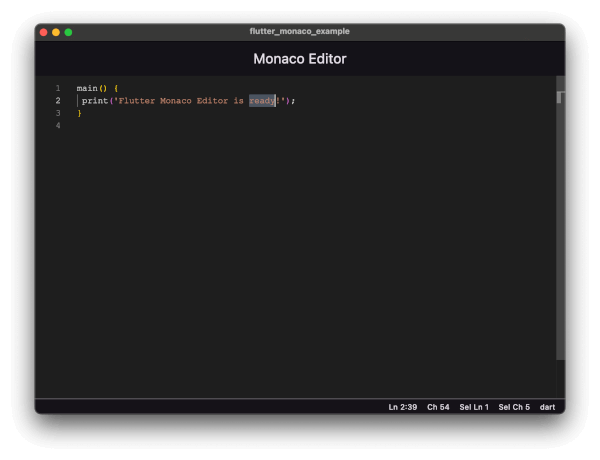Click the vertical scrollbar thumb of the editor

tap(560, 97)
